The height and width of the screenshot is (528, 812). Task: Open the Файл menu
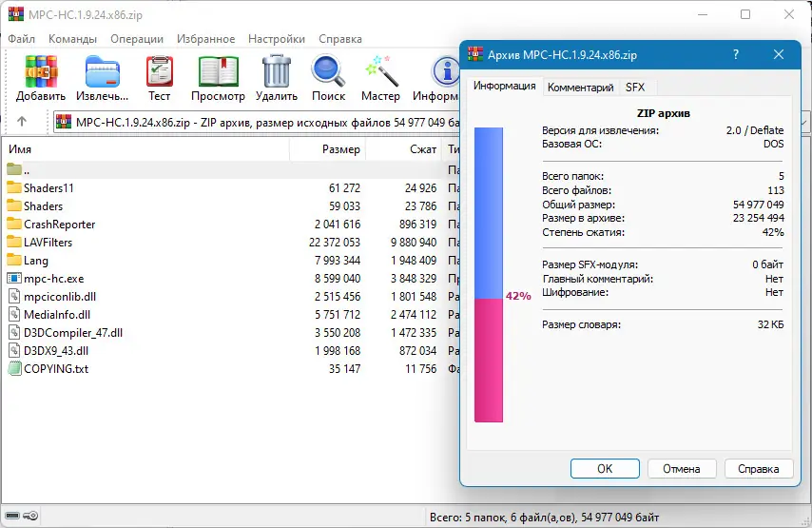pos(22,39)
